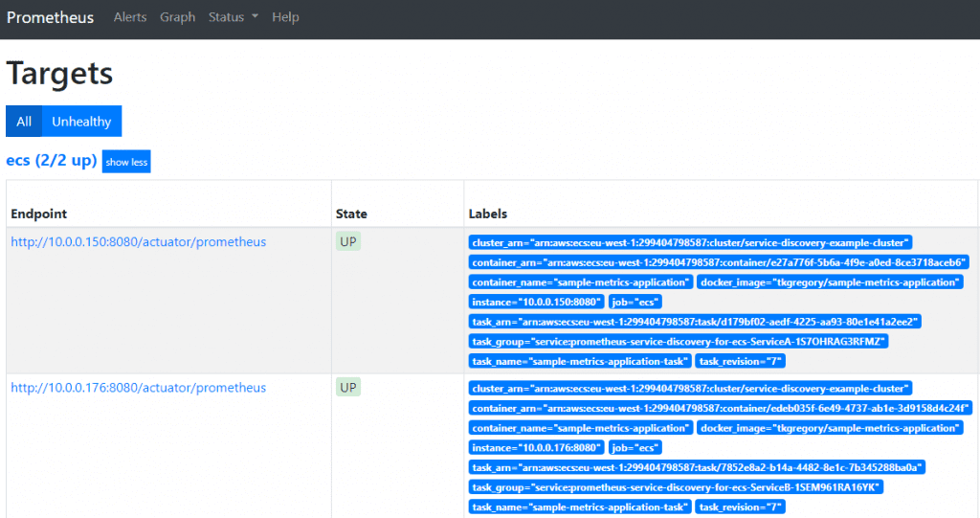The width and height of the screenshot is (980, 518).
Task: Click the ServiceB task_group label badge
Action: 676,486
